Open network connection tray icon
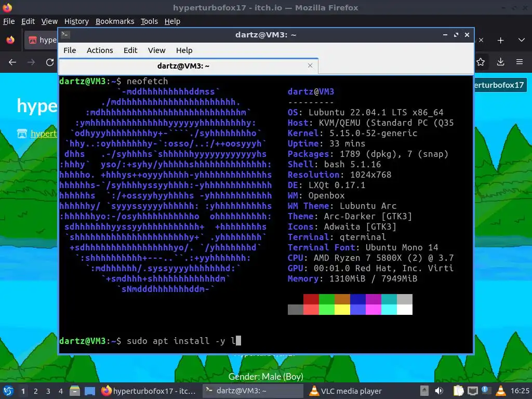 [x=473, y=391]
